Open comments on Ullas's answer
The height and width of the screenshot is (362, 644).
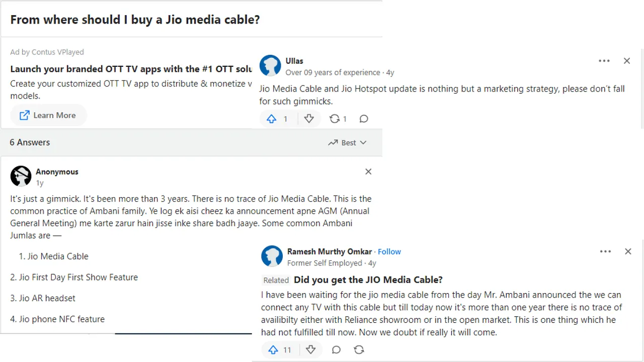364,119
